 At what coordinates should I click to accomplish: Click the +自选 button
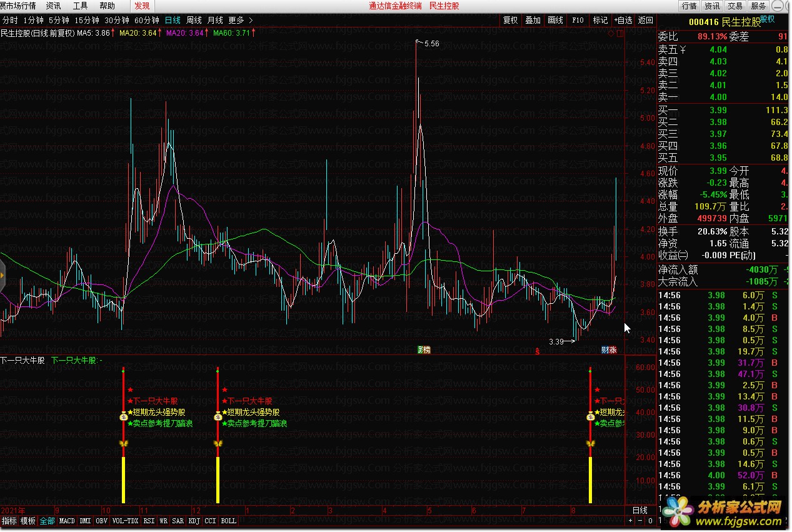coord(623,20)
